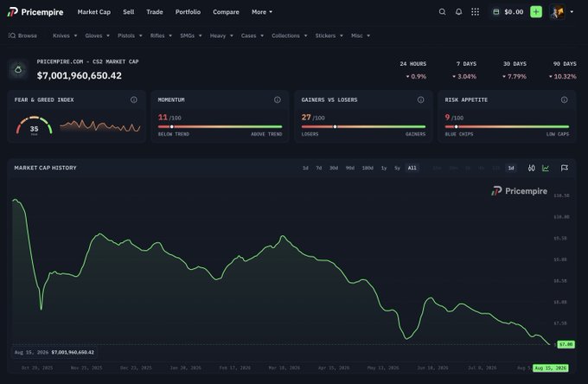588x384 pixels.
Task: Click the CS2 market cap money-bag icon
Action: pyautogui.click(x=18, y=70)
